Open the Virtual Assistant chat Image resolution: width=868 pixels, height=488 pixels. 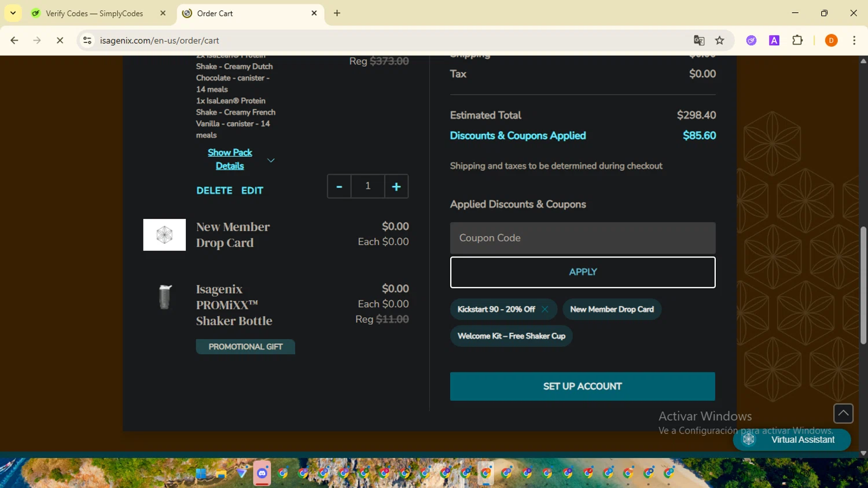(792, 439)
